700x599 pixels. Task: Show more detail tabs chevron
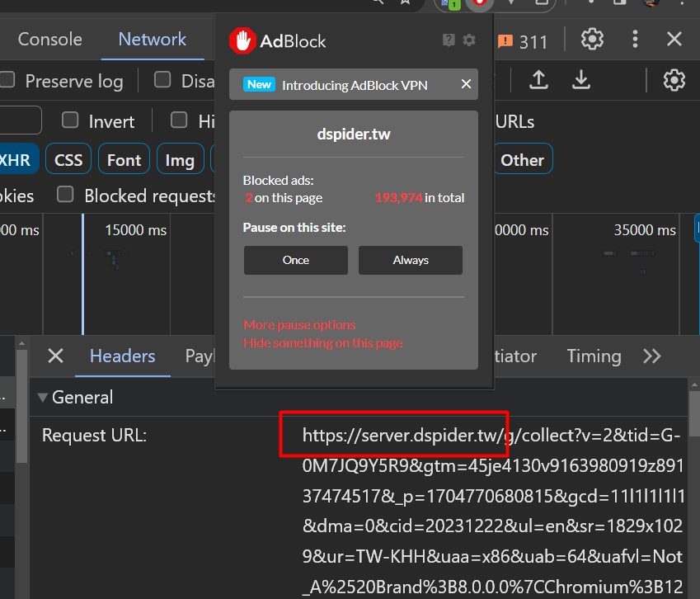(651, 356)
